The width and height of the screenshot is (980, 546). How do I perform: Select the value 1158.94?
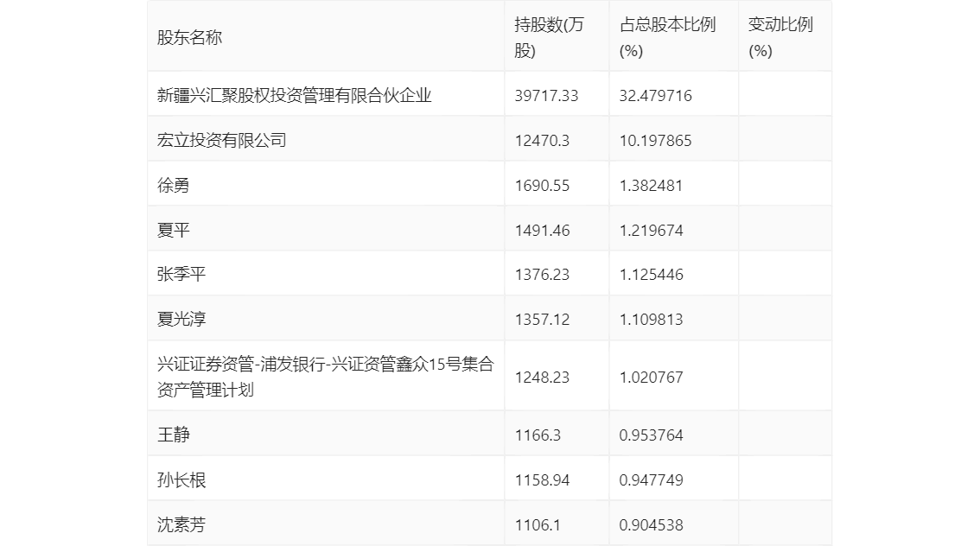click(x=542, y=479)
